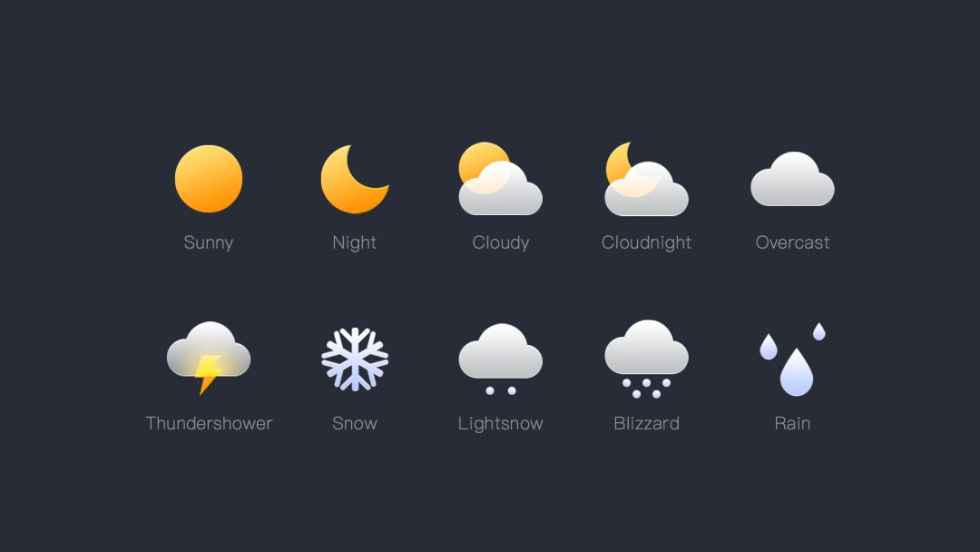Click the "Overcast" label text
Screen dimensions: 980x552
coord(792,242)
